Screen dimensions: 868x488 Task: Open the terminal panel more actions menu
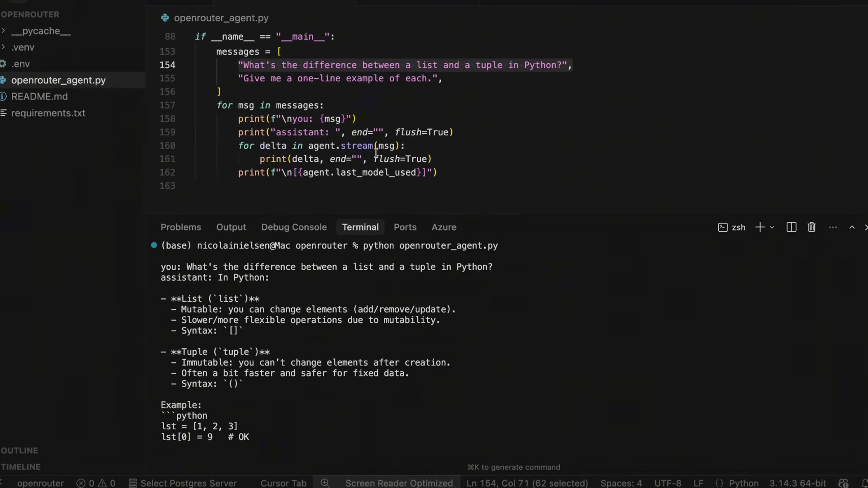pos(833,227)
